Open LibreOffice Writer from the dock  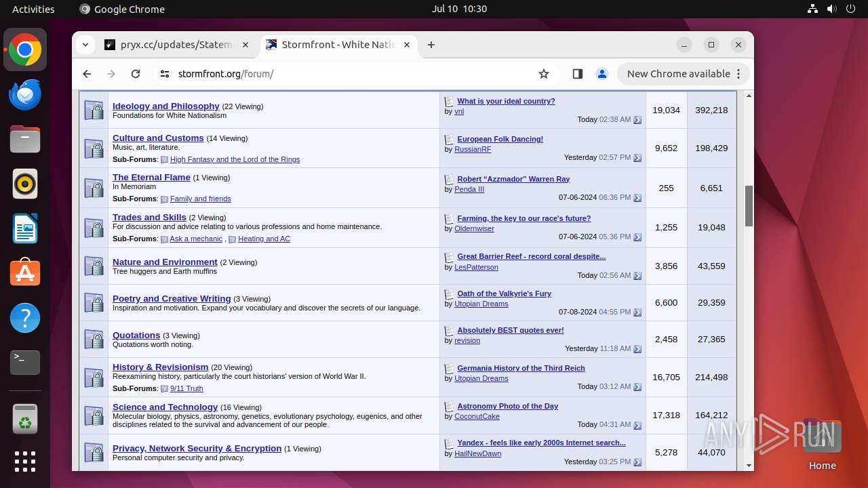coord(25,228)
